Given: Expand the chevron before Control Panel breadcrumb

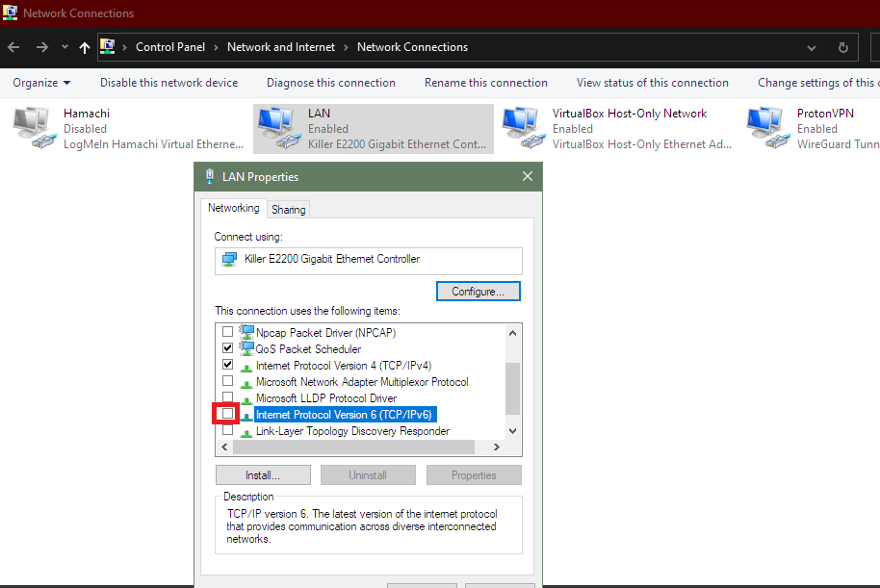Looking at the screenshot, I should pyautogui.click(x=124, y=48).
